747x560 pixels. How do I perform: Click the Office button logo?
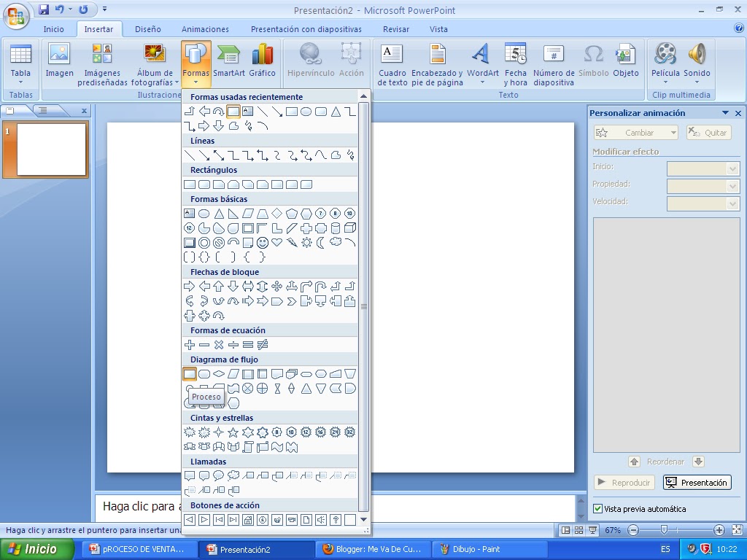pos(16,16)
